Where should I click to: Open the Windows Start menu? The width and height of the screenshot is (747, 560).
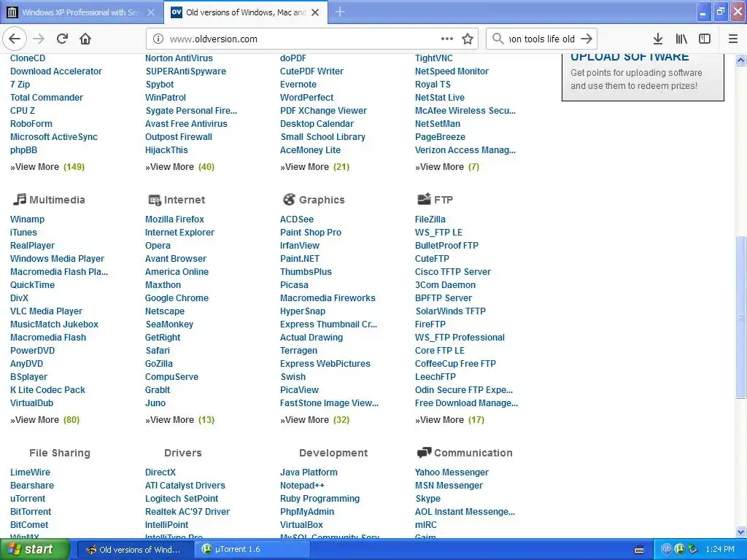(34, 549)
